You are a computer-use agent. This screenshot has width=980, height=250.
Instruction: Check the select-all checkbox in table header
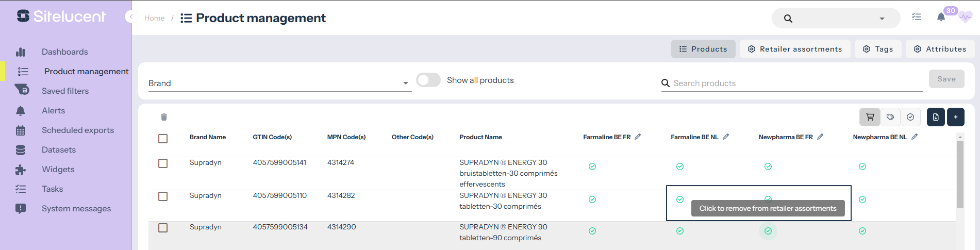click(x=163, y=139)
